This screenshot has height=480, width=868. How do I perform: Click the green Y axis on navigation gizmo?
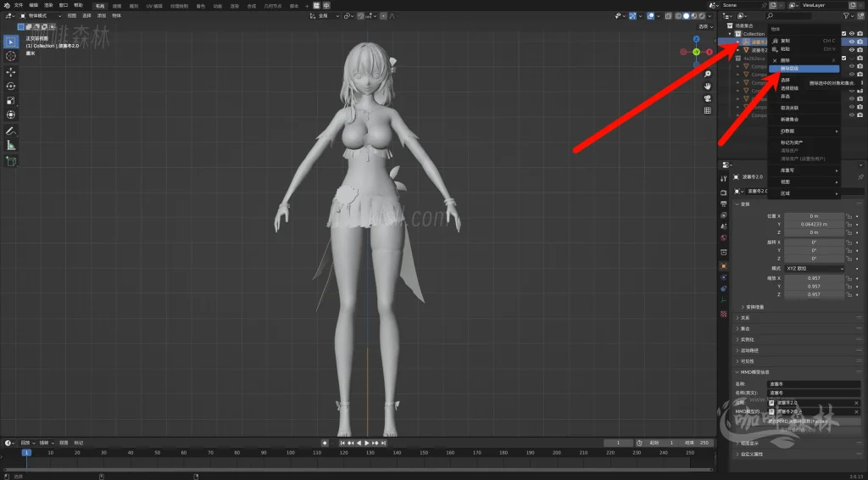coord(697,52)
